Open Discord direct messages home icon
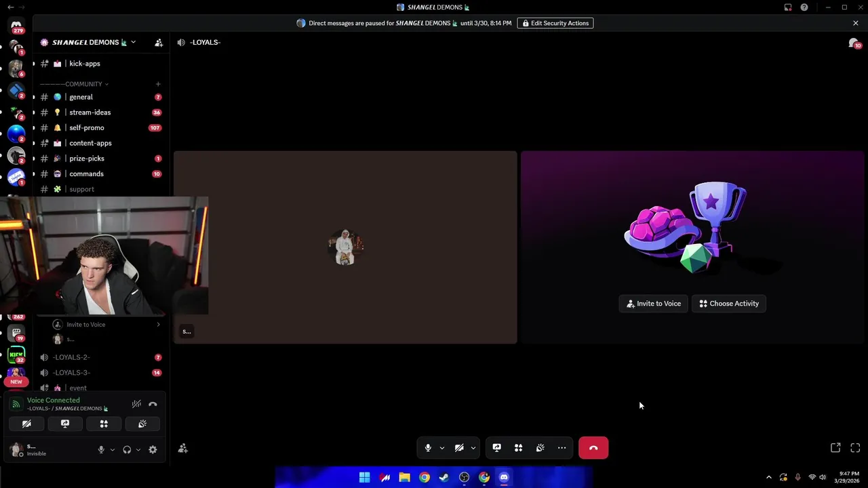 pyautogui.click(x=16, y=25)
